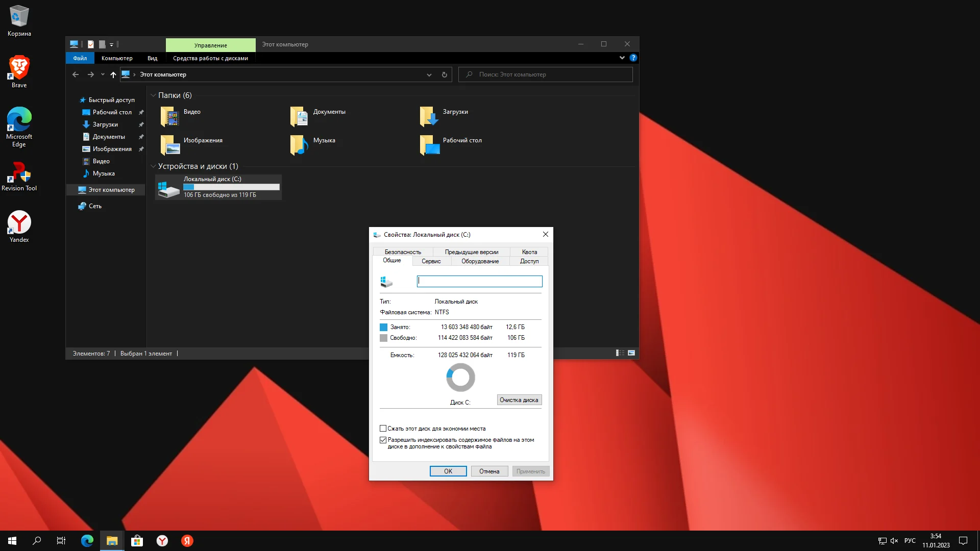Open Microsoft Store from taskbar
The width and height of the screenshot is (980, 551).
tap(137, 541)
